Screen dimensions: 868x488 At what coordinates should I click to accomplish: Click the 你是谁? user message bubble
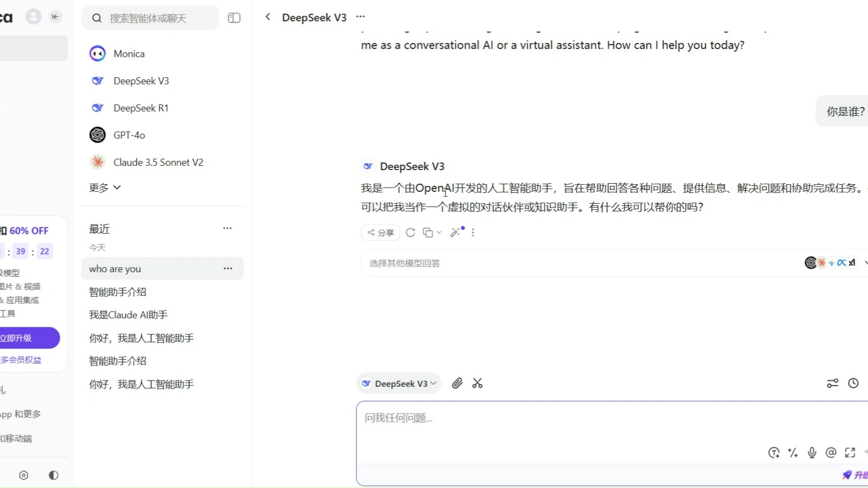(x=842, y=111)
